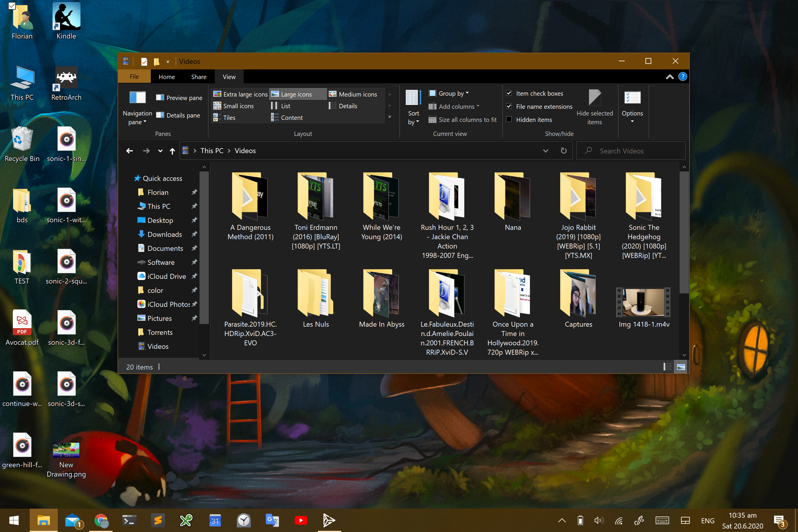The image size is (798, 532).
Task: Show hidden system tray icons
Action: (562, 520)
